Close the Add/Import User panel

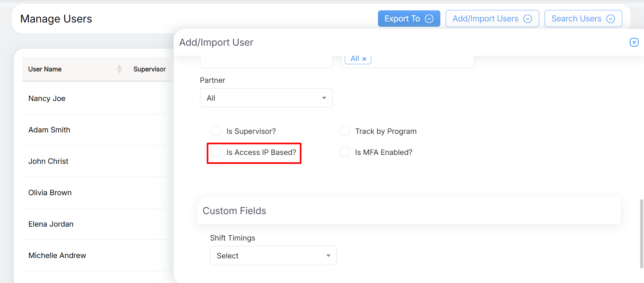pos(634,42)
